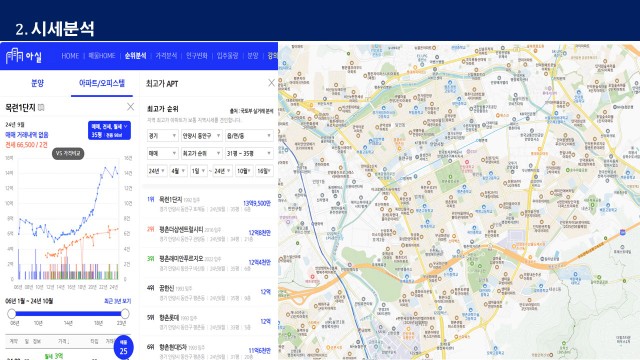Switch to the 아파트/오피스텔 tab
This screenshot has width=640, height=360.
coord(102,83)
